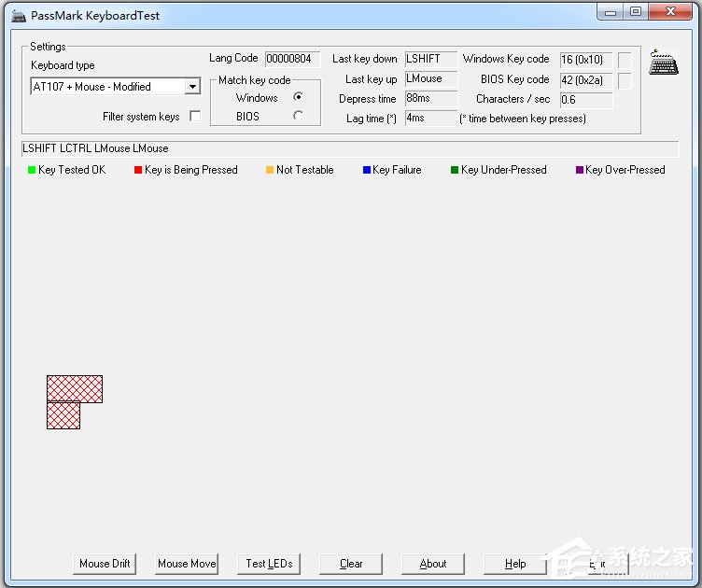Open Help from the bottom button row

[515, 564]
